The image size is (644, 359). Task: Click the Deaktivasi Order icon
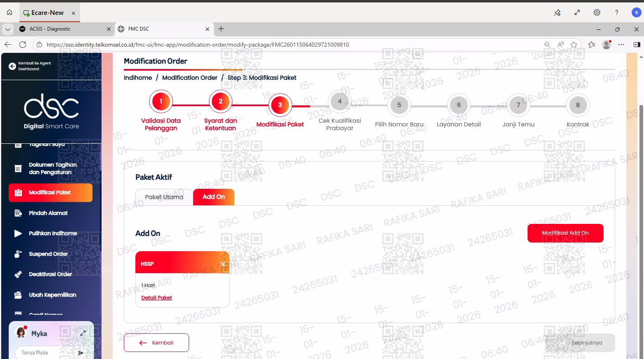[x=18, y=274]
